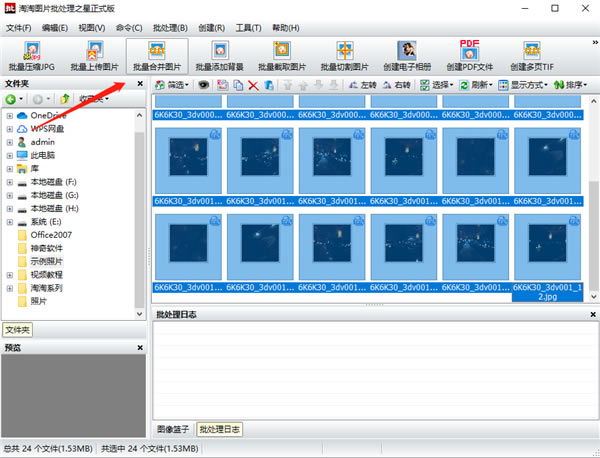Select 本地磁盘 (G:) in the tree
The height and width of the screenshot is (458, 600).
pyautogui.click(x=54, y=195)
